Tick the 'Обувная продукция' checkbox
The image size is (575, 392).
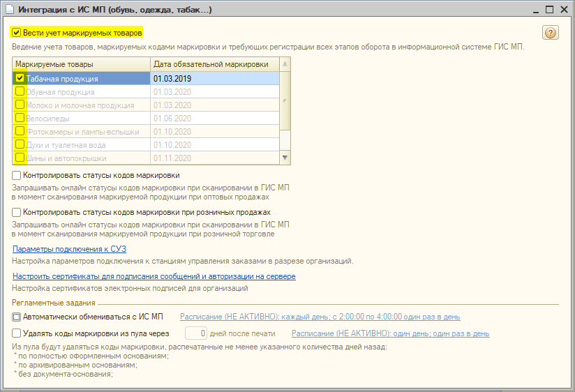tap(20, 91)
